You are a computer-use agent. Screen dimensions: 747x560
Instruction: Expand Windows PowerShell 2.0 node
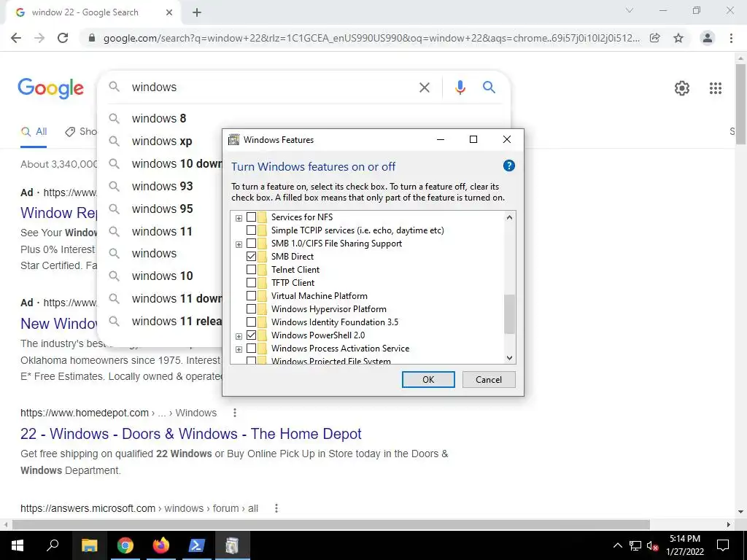[239, 336]
